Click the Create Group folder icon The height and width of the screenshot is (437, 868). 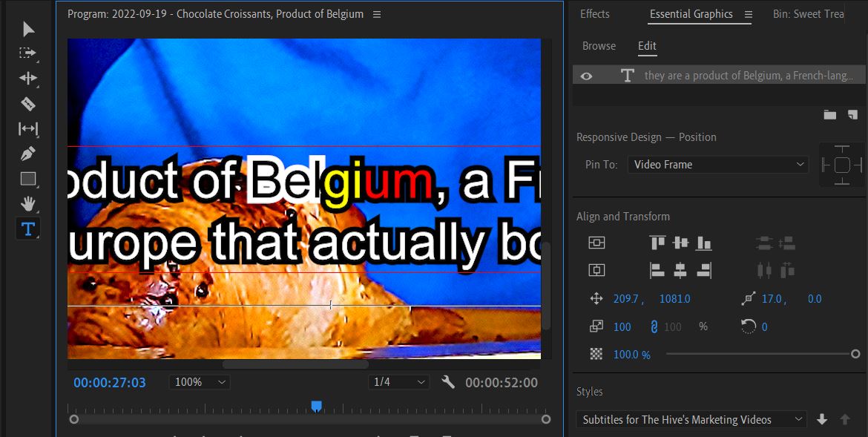tap(830, 115)
